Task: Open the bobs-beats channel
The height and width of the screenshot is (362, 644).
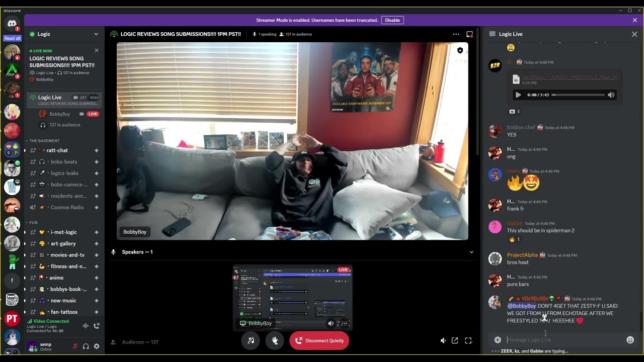Action: pyautogui.click(x=64, y=162)
